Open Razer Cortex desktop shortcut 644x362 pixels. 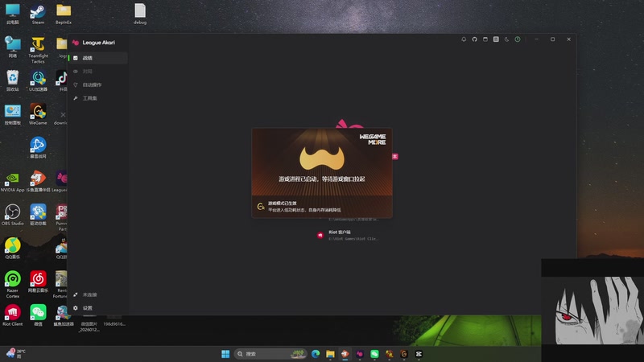click(x=12, y=285)
